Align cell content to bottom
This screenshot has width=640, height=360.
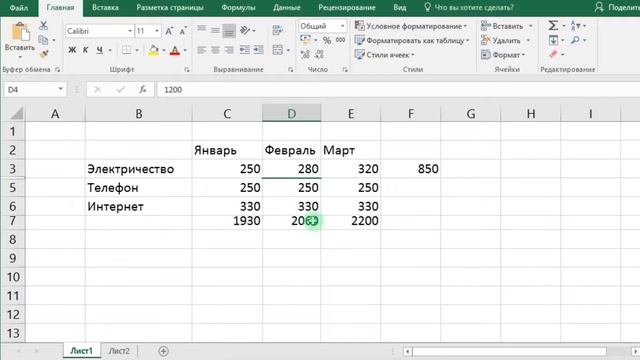(x=229, y=31)
